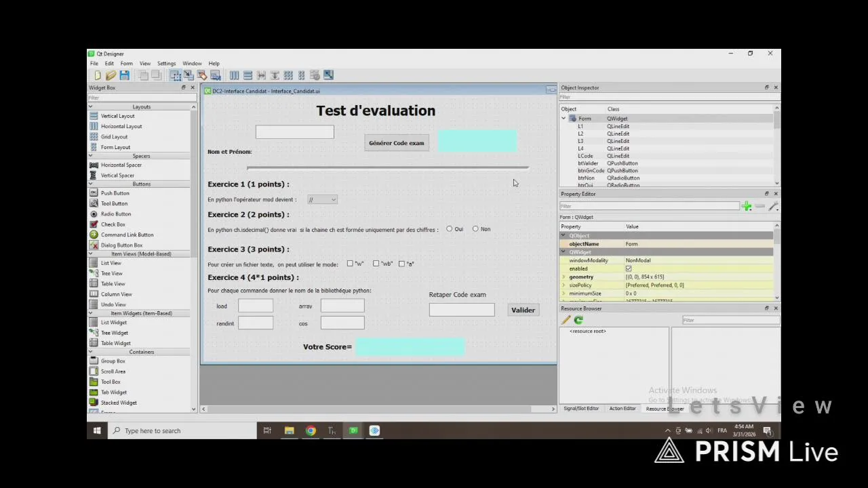Viewport: 868px width, 488px height.
Task: Check the "a" checkbox
Action: 401,264
